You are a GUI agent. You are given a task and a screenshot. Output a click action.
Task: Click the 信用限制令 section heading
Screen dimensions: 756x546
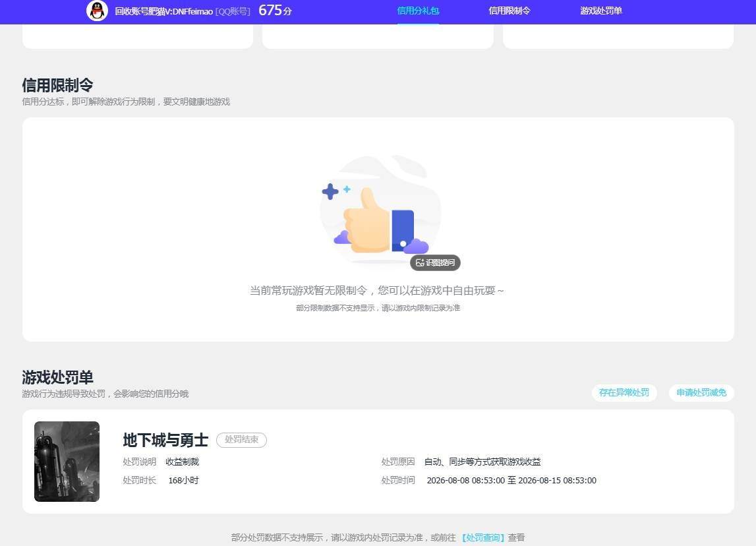(x=57, y=85)
